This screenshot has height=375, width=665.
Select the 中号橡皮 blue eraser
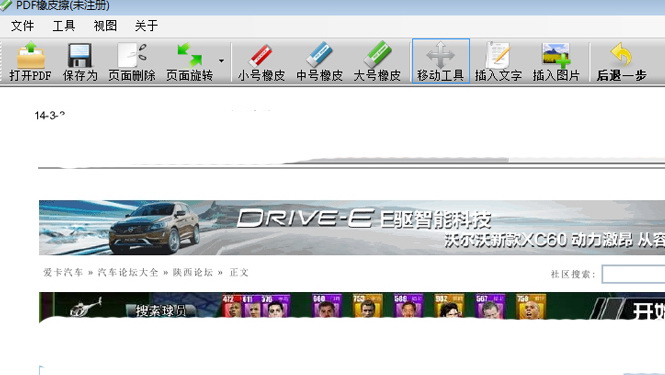[x=319, y=62]
